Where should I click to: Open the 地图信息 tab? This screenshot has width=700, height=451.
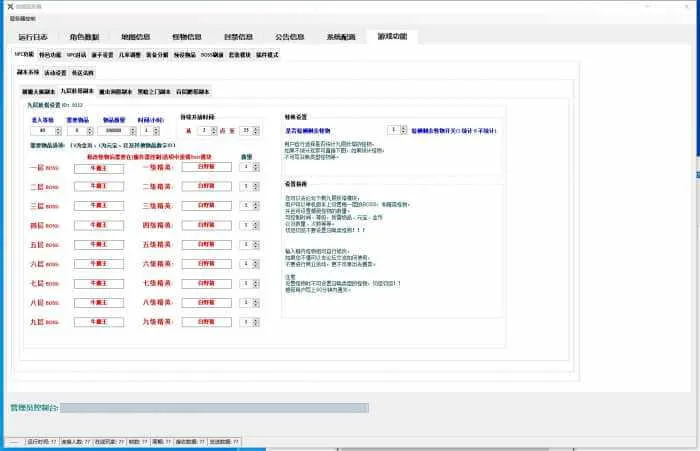(136, 37)
